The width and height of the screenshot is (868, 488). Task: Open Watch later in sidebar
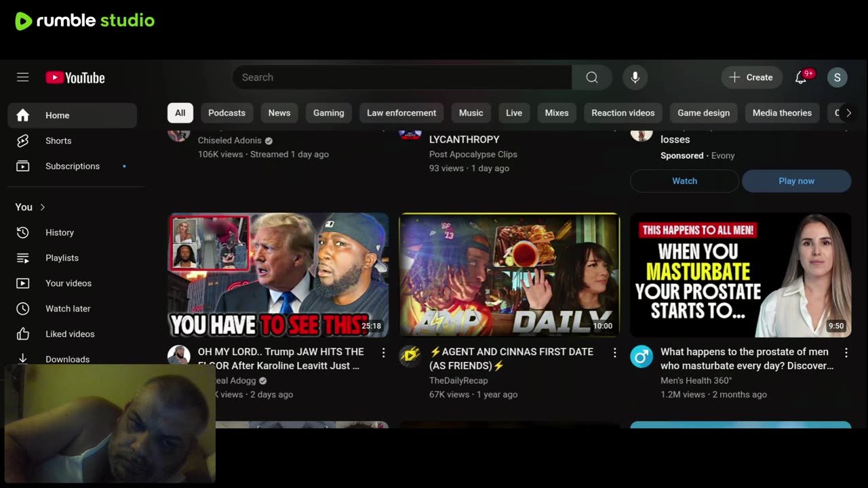73,308
